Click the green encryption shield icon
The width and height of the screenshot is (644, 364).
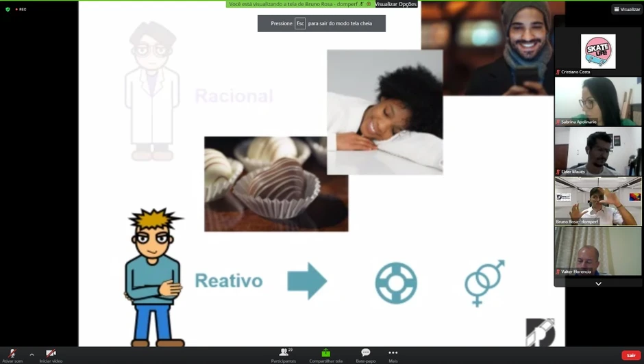coord(8,10)
